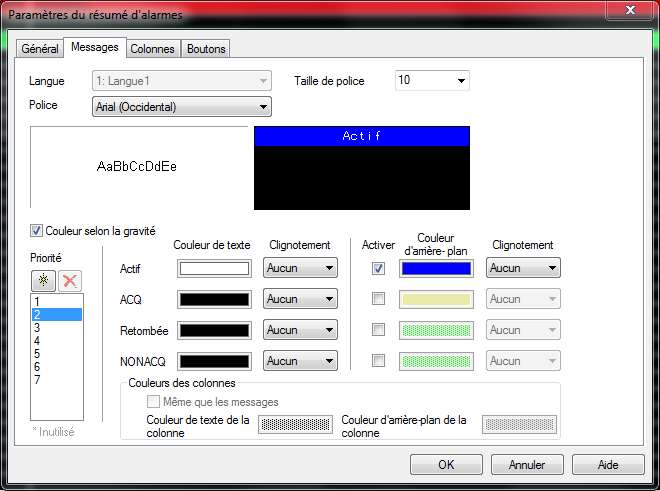This screenshot has height=491, width=660.
Task: Change the ACQ text color swatch
Action: [213, 299]
